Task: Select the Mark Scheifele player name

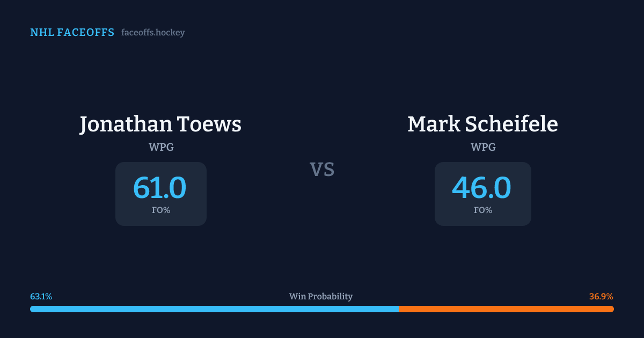Action: [x=482, y=124]
